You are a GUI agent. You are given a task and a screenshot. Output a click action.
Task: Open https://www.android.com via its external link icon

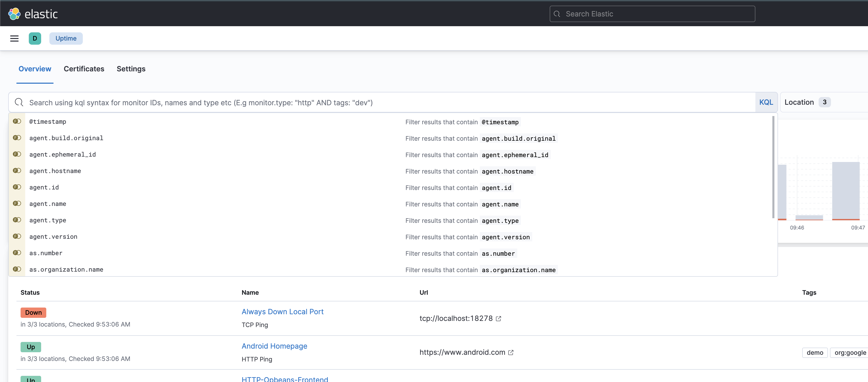511,352
